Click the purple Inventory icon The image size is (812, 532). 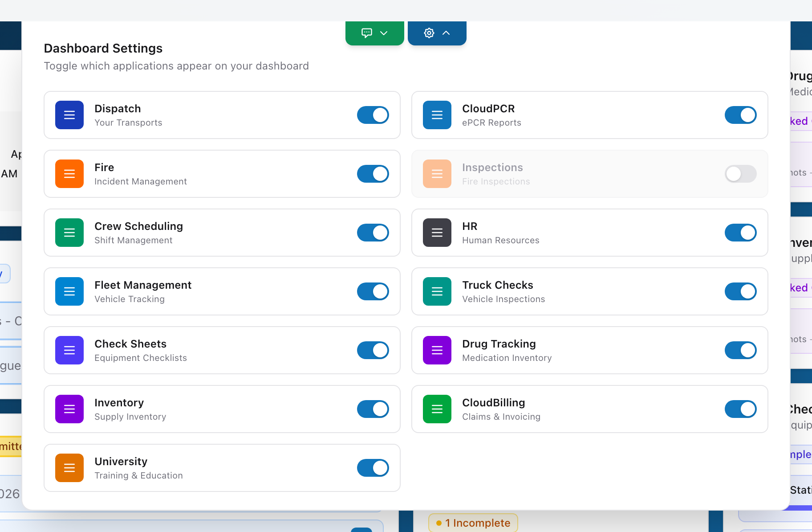[x=69, y=409]
